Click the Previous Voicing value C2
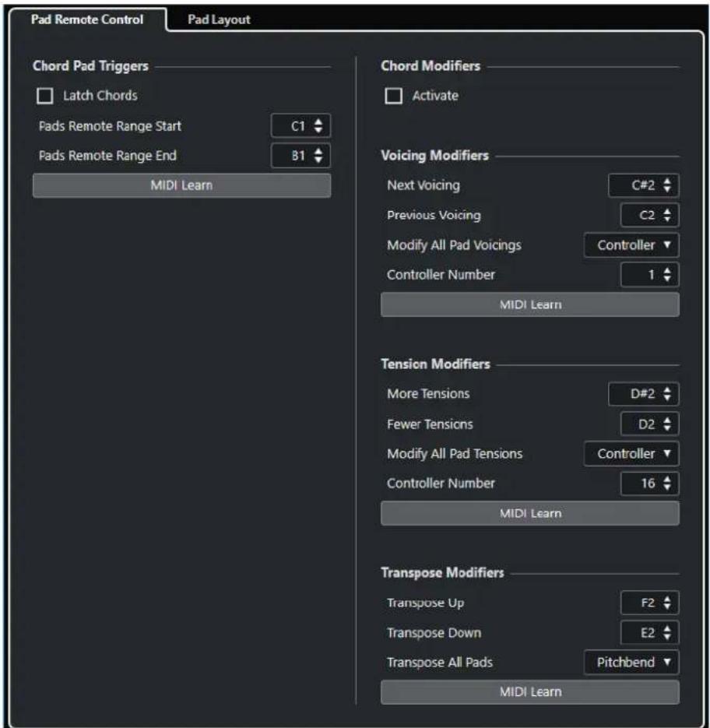This screenshot has width=710, height=728. click(647, 215)
